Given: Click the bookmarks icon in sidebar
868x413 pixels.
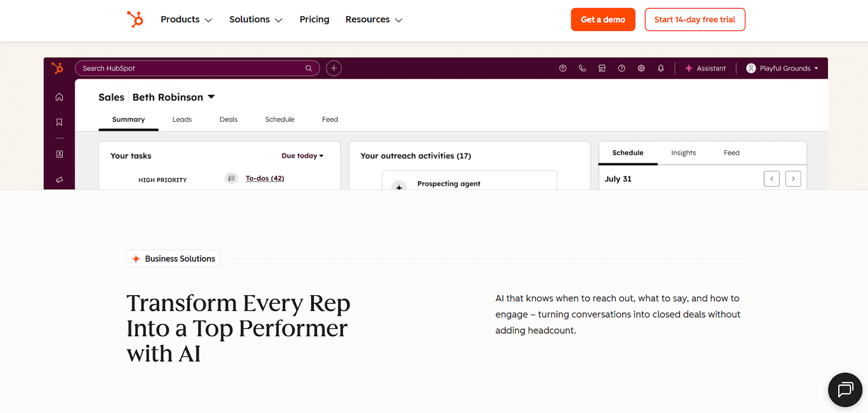Looking at the screenshot, I should 59,123.
